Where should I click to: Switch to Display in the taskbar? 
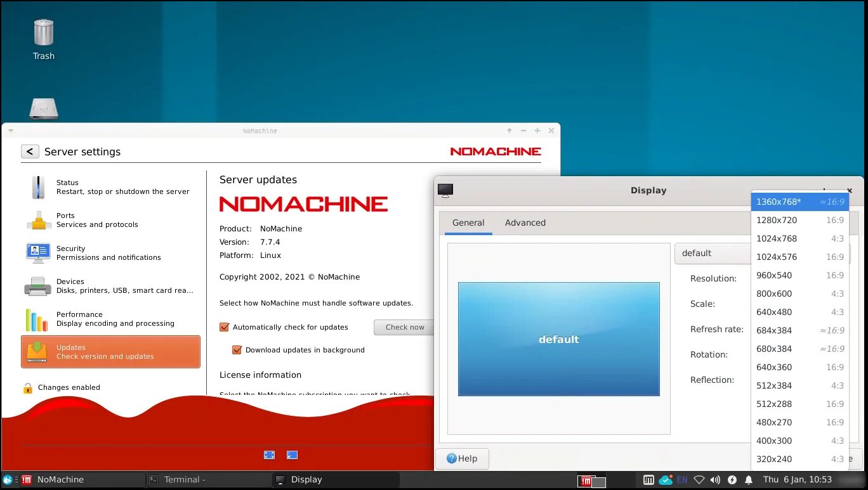point(334,480)
